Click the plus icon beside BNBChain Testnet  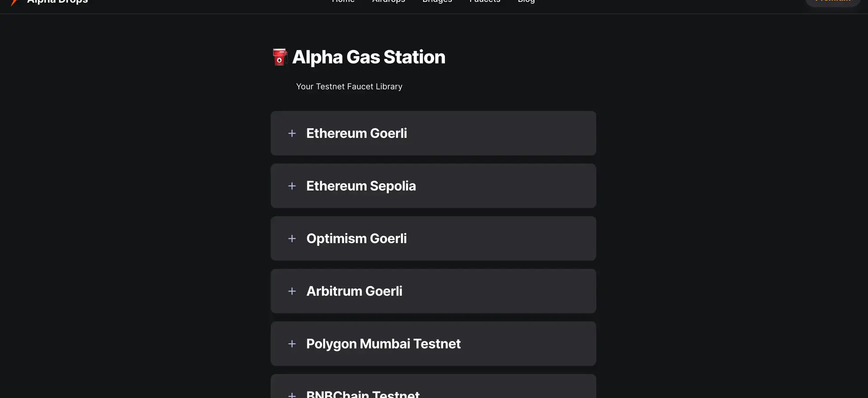click(292, 394)
